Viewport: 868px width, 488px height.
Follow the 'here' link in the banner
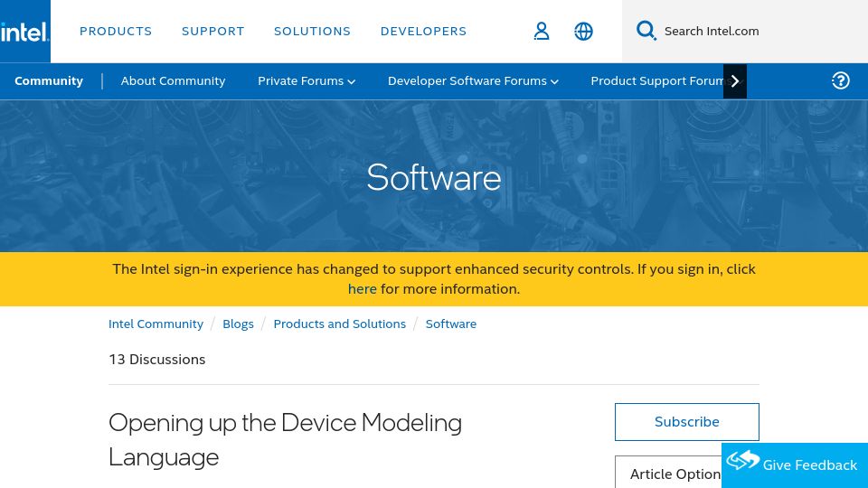(362, 289)
